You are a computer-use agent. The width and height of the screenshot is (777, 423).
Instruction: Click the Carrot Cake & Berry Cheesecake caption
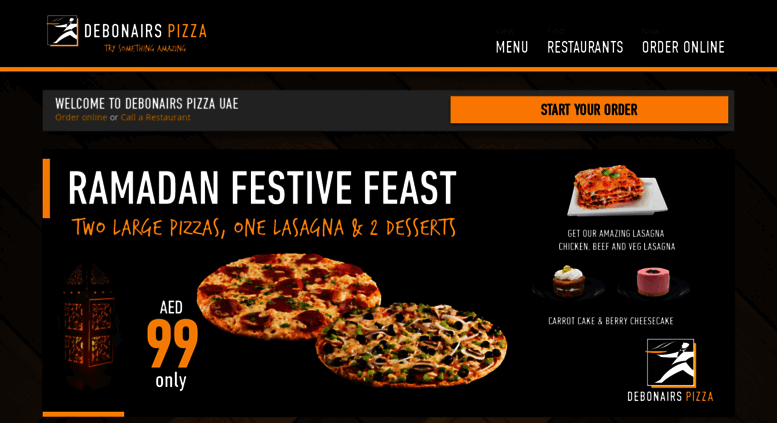click(610, 321)
